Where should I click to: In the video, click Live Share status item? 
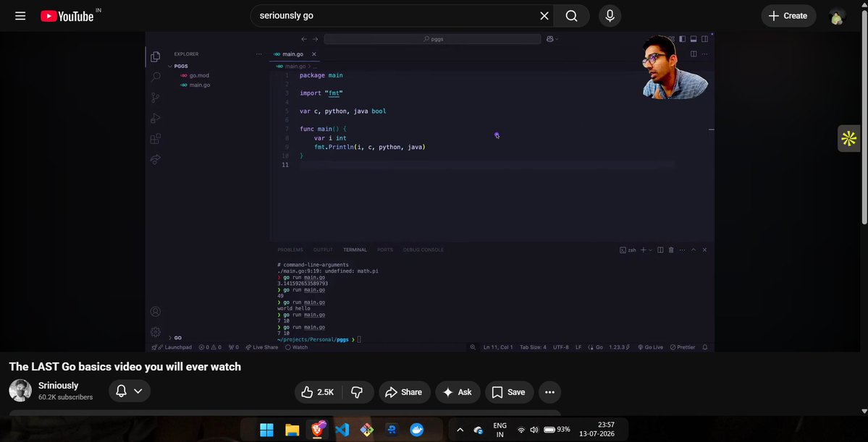[262, 347]
